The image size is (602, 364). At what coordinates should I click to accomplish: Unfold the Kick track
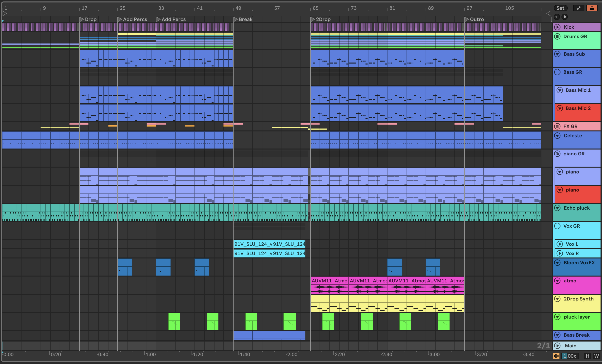pos(557,27)
